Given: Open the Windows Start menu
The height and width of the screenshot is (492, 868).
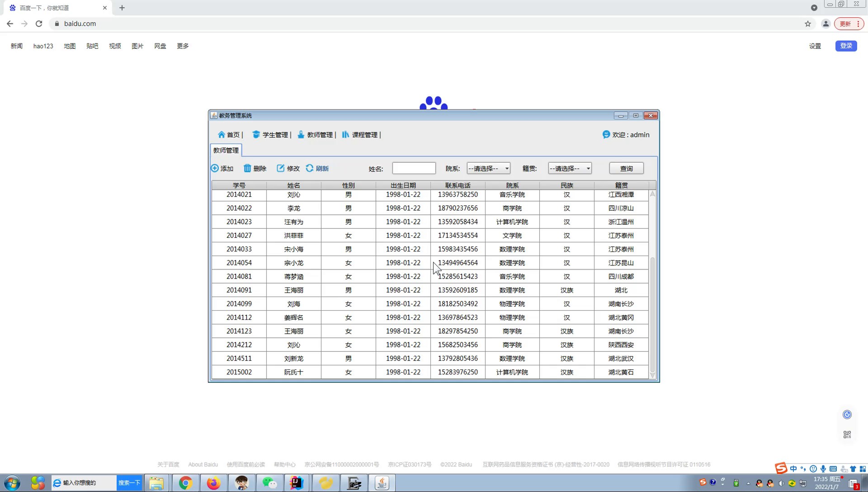Looking at the screenshot, I should [12, 483].
